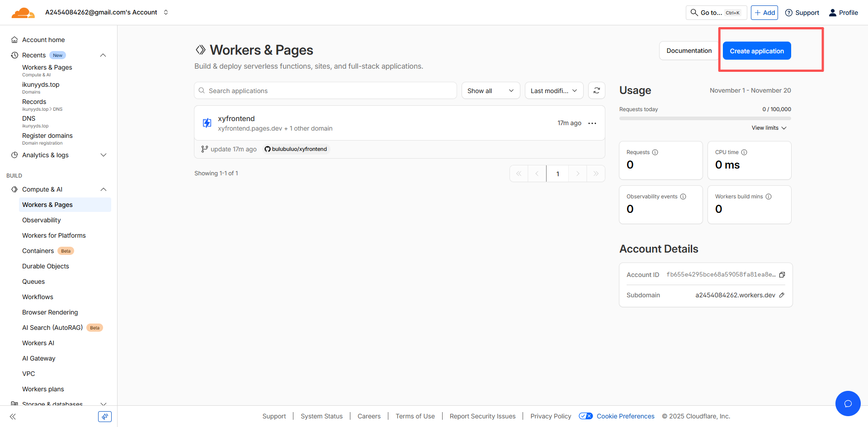Refresh the applications list
Viewport: 868px width, 427px height.
(x=596, y=91)
